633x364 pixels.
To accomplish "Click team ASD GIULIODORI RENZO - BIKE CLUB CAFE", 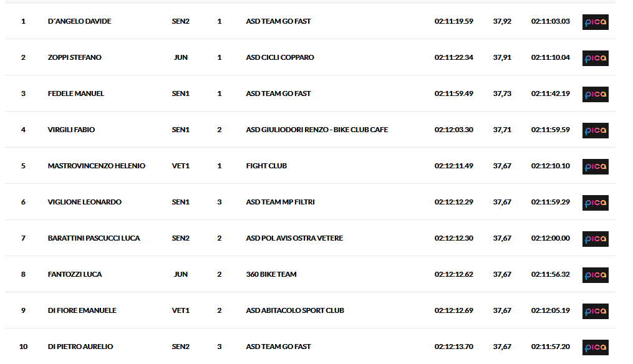I will click(317, 130).
